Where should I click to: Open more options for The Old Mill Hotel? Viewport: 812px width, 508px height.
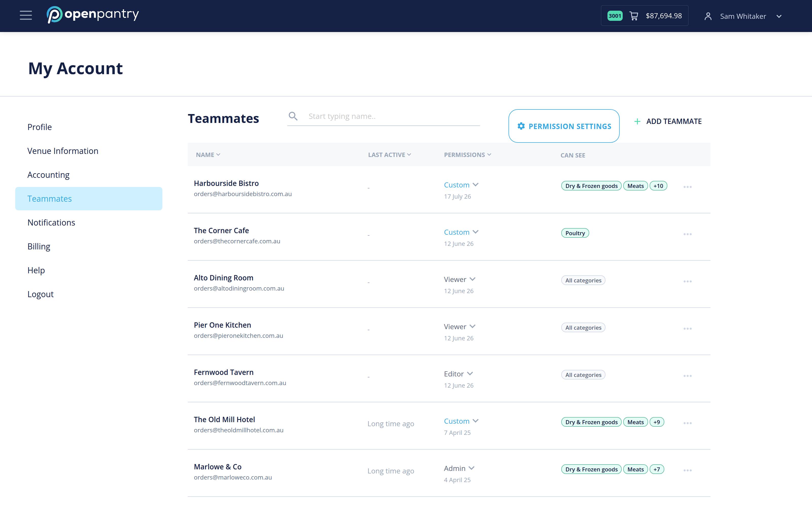click(687, 423)
